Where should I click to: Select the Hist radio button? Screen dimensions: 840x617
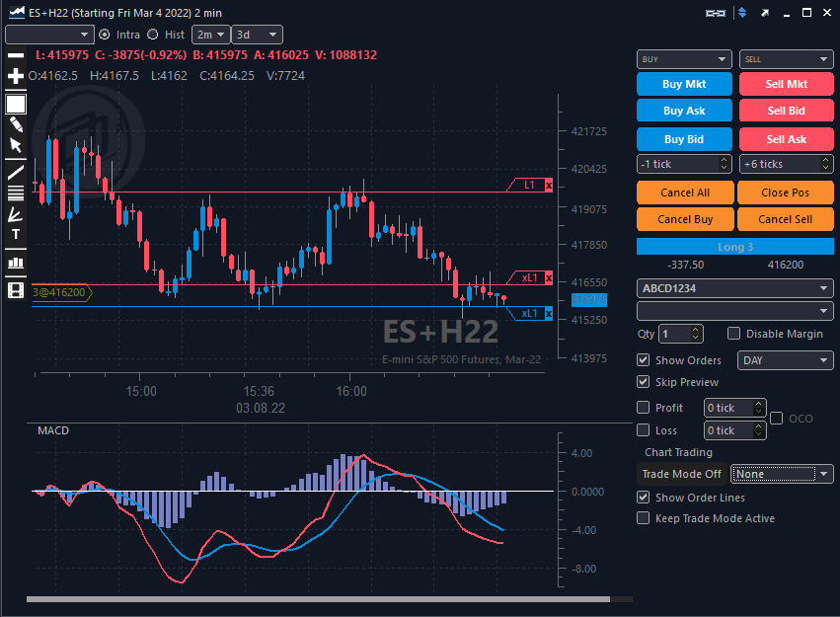coord(153,35)
